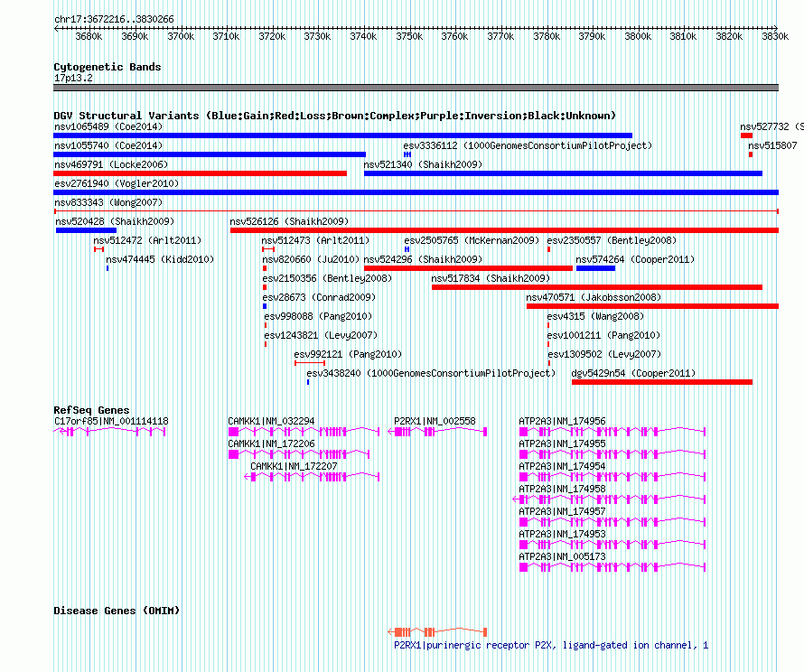804x672 pixels.
Task: Open the nsv515807 variant label
Action: [x=772, y=145]
